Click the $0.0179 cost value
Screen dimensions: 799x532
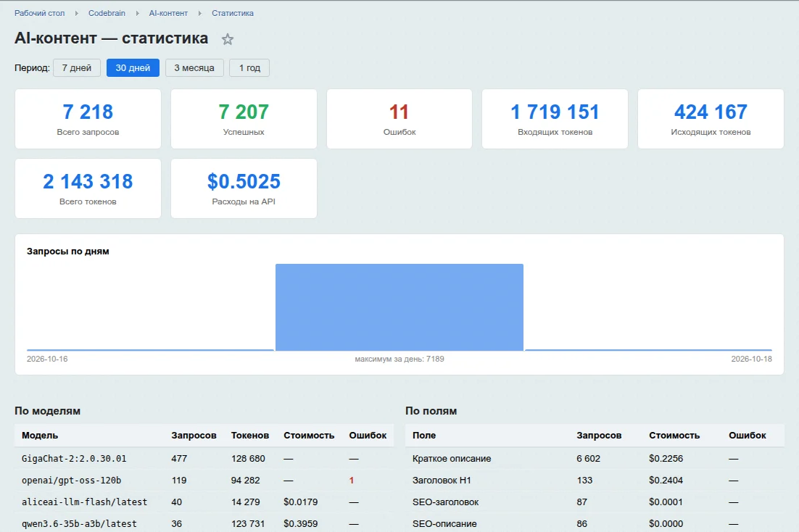coord(301,502)
